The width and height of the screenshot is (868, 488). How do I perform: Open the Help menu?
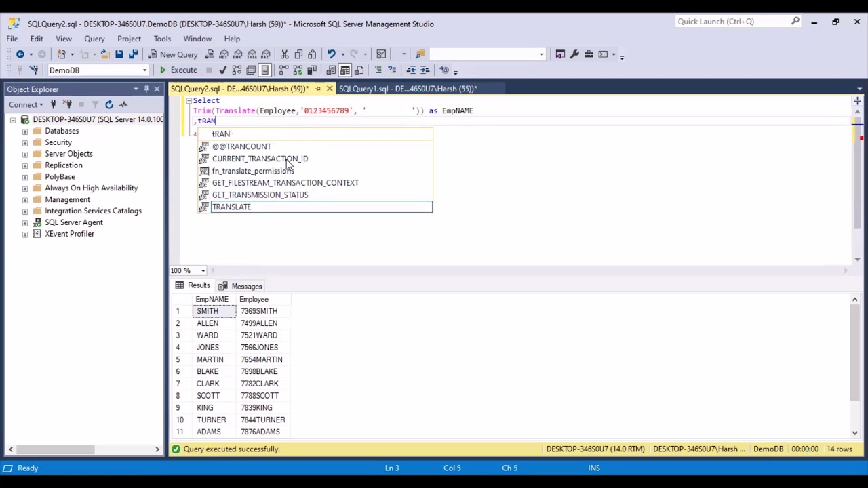[232, 39]
